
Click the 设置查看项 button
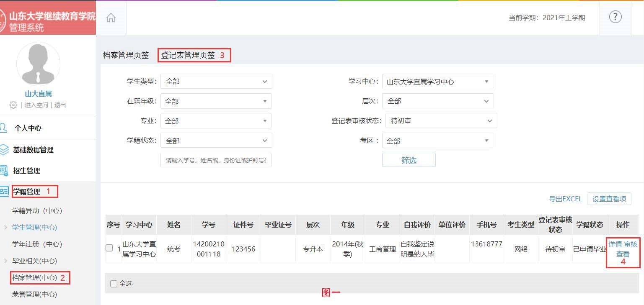tap(609, 199)
